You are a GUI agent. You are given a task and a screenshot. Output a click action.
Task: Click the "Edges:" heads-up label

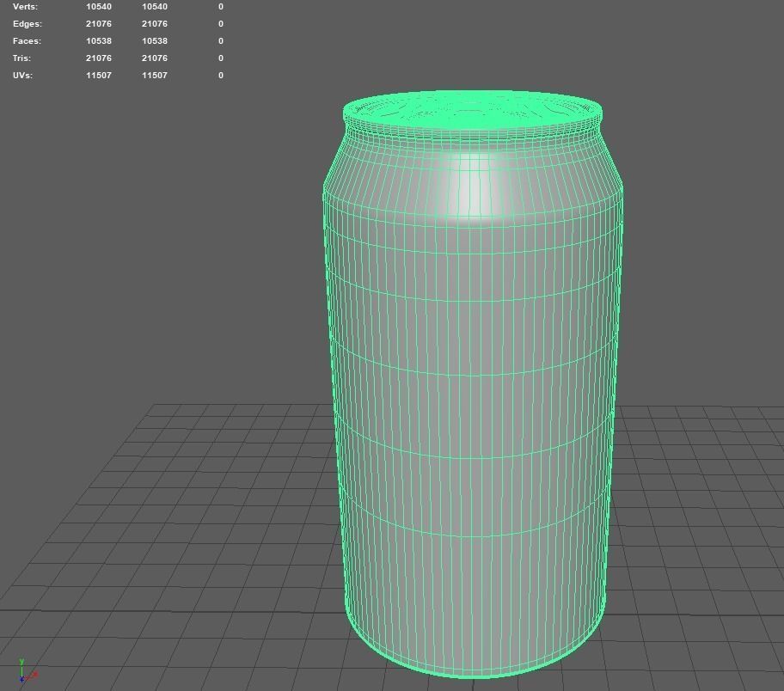(x=28, y=24)
